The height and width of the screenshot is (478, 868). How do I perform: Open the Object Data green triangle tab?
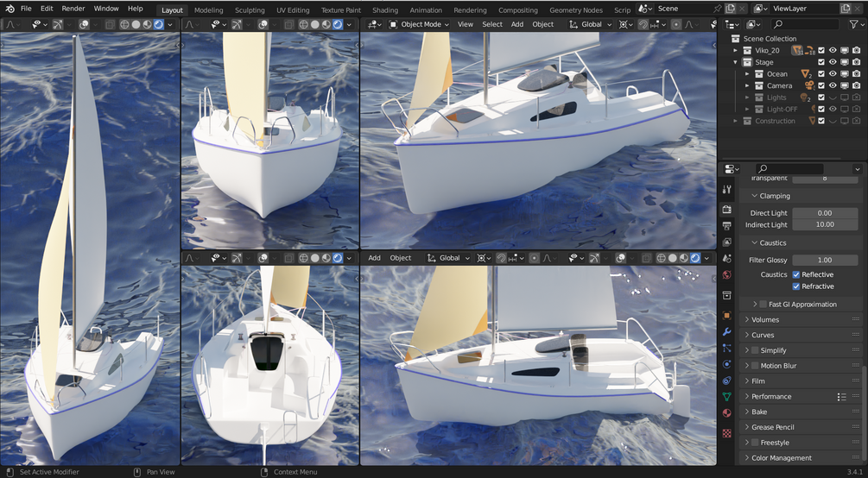727,397
